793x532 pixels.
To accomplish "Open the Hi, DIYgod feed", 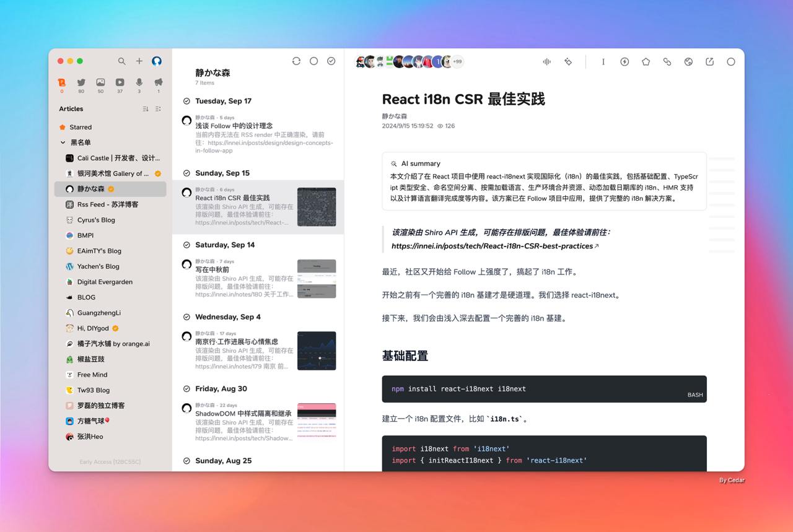I will [110, 328].
